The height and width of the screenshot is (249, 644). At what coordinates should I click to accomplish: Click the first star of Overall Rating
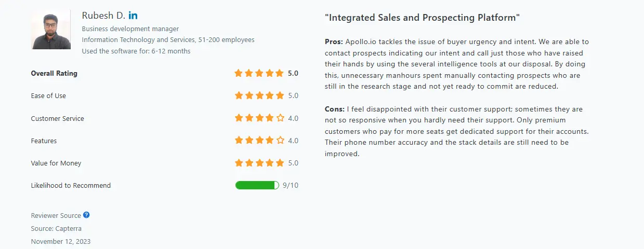click(x=239, y=73)
